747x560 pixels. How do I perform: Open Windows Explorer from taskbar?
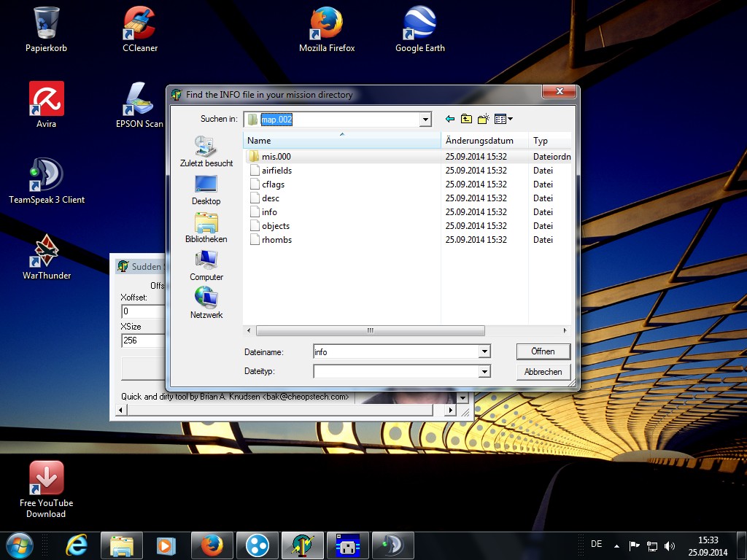click(x=122, y=545)
